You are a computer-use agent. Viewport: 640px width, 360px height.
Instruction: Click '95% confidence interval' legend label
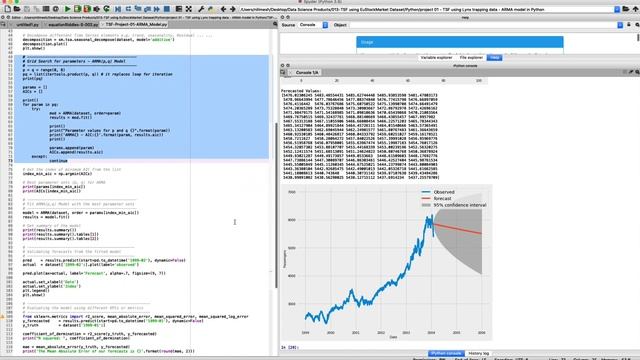460,205
